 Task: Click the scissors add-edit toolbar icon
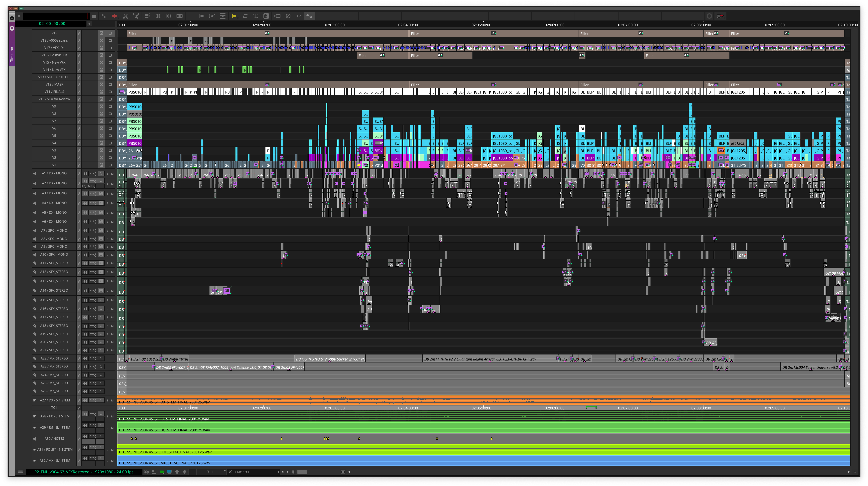(x=125, y=16)
